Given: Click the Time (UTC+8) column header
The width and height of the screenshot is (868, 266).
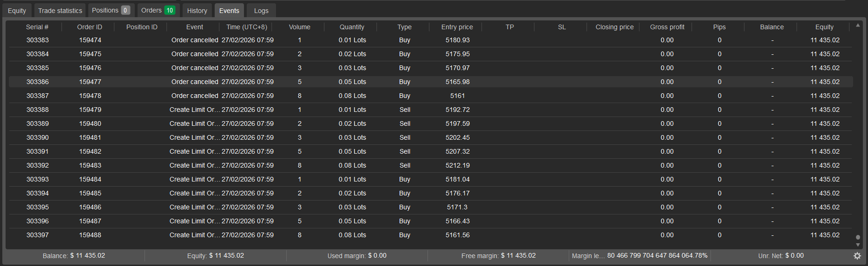Looking at the screenshot, I should tap(247, 27).
